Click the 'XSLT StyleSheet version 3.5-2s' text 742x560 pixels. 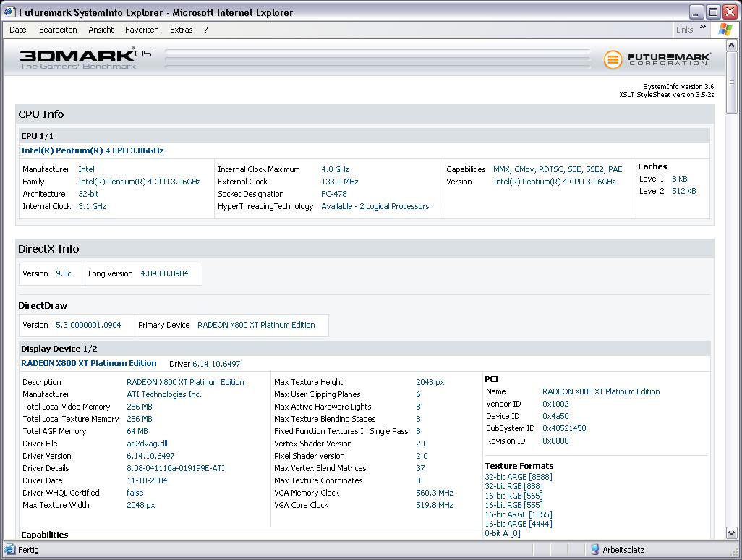click(666, 95)
